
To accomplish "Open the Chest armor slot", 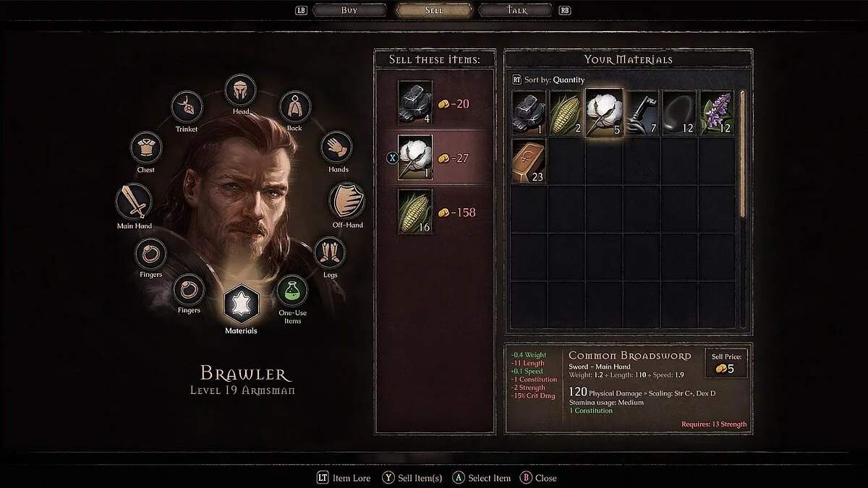I will 146,147.
